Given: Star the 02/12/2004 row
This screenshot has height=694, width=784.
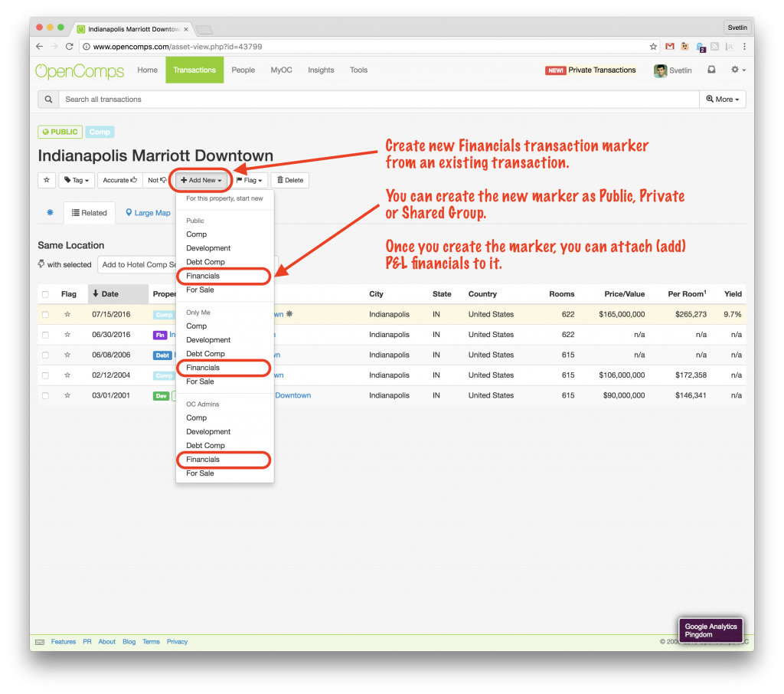Looking at the screenshot, I should [67, 375].
